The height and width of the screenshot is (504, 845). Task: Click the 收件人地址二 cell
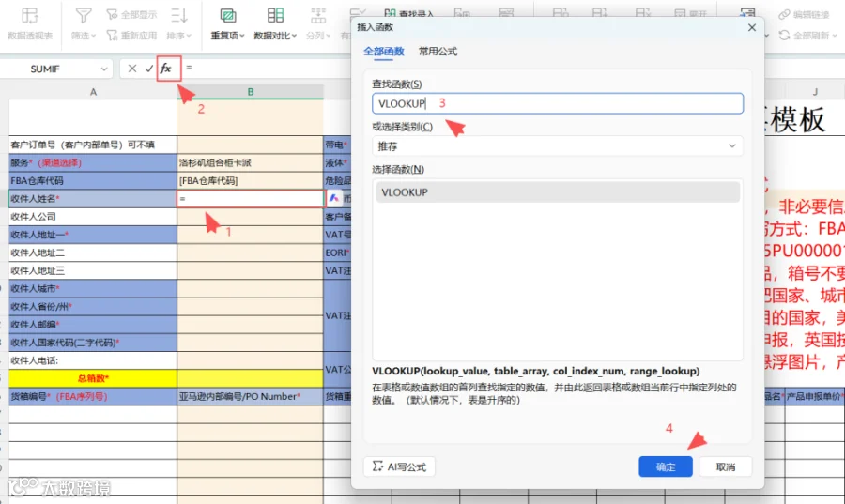(x=93, y=252)
